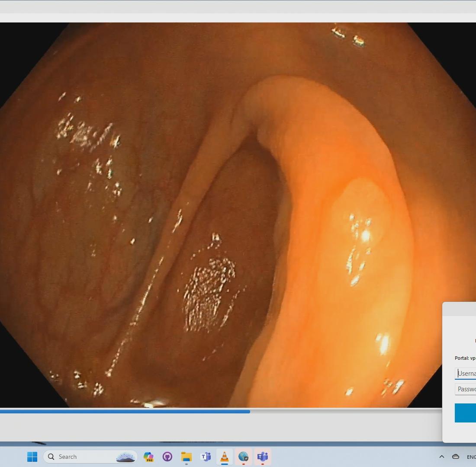This screenshot has width=476, height=467.
Task: Click the taskbar Search box
Action: tap(90, 457)
